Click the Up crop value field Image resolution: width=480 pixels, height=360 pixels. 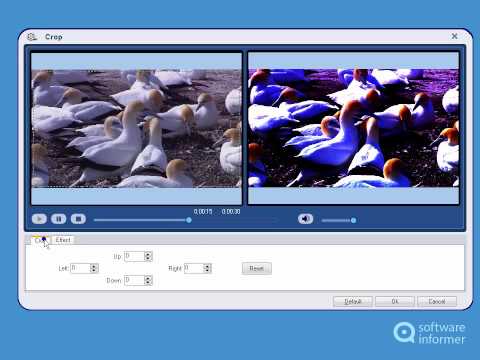click(134, 256)
